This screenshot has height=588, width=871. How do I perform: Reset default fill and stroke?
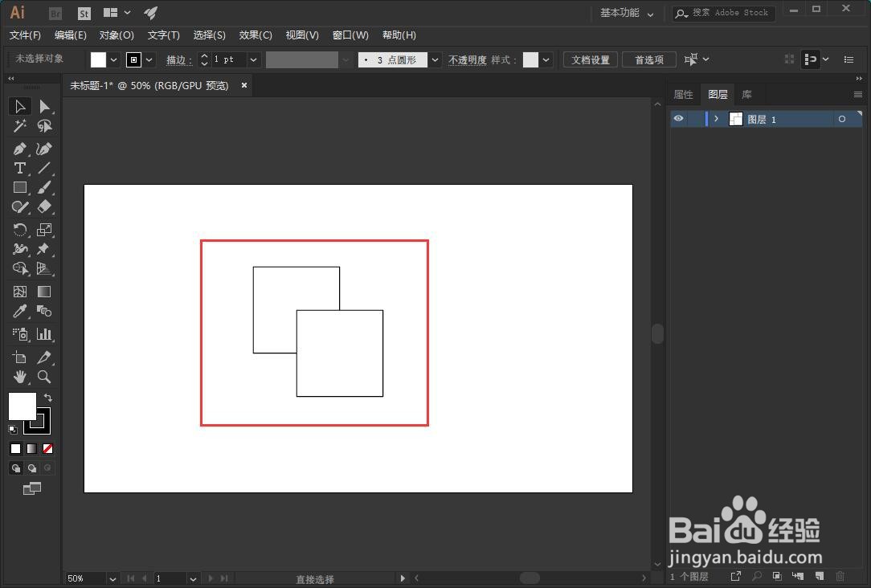(x=13, y=429)
